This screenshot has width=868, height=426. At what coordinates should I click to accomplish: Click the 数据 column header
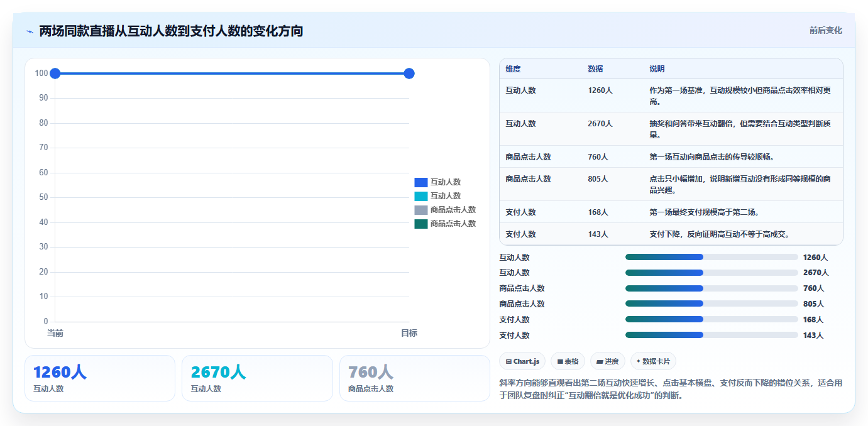(595, 69)
